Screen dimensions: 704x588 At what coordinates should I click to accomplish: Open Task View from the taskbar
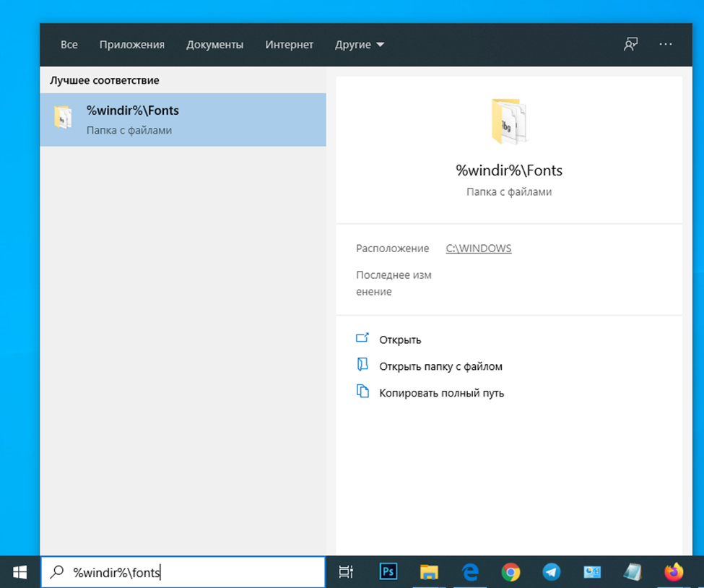click(346, 572)
